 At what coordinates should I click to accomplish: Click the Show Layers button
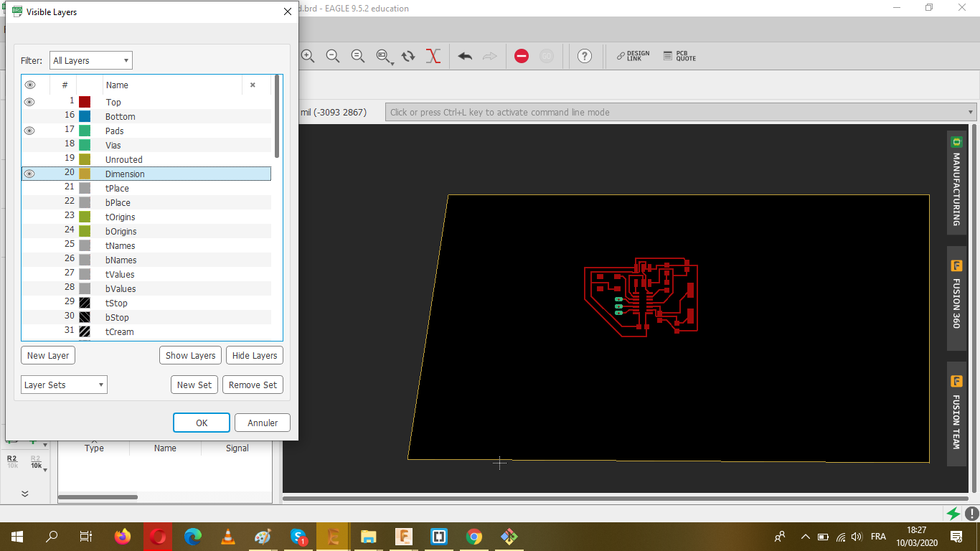190,355
